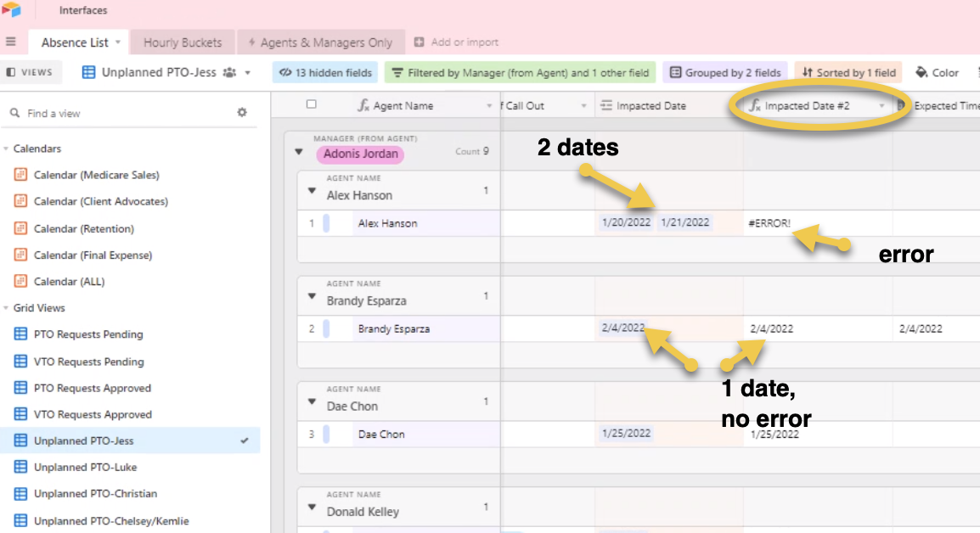980x533 pixels.
Task: Open the Filtered by Manager filter
Action: click(x=520, y=72)
